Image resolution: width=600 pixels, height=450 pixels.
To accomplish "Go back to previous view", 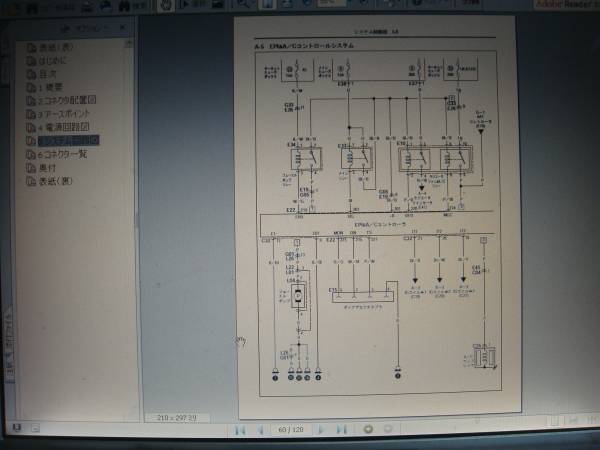I will 368,429.
